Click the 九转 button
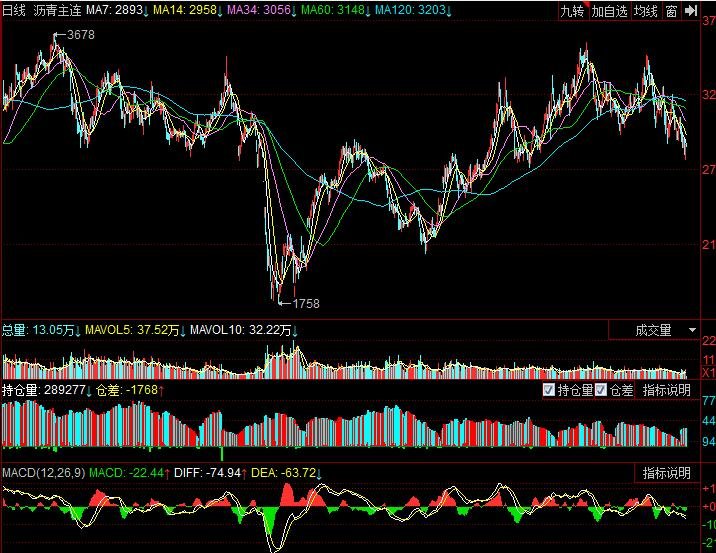The width and height of the screenshot is (716, 553). (x=571, y=11)
